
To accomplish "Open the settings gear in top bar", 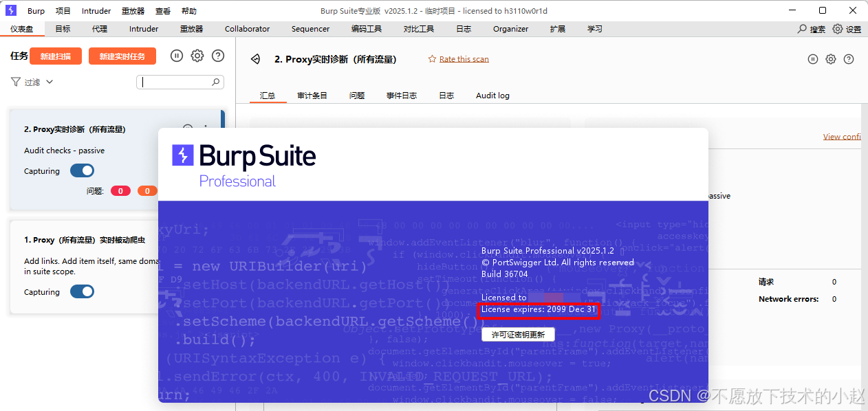I will 838,29.
